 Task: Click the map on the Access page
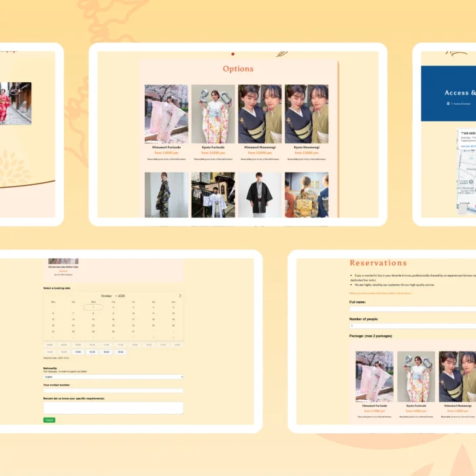(x=466, y=171)
